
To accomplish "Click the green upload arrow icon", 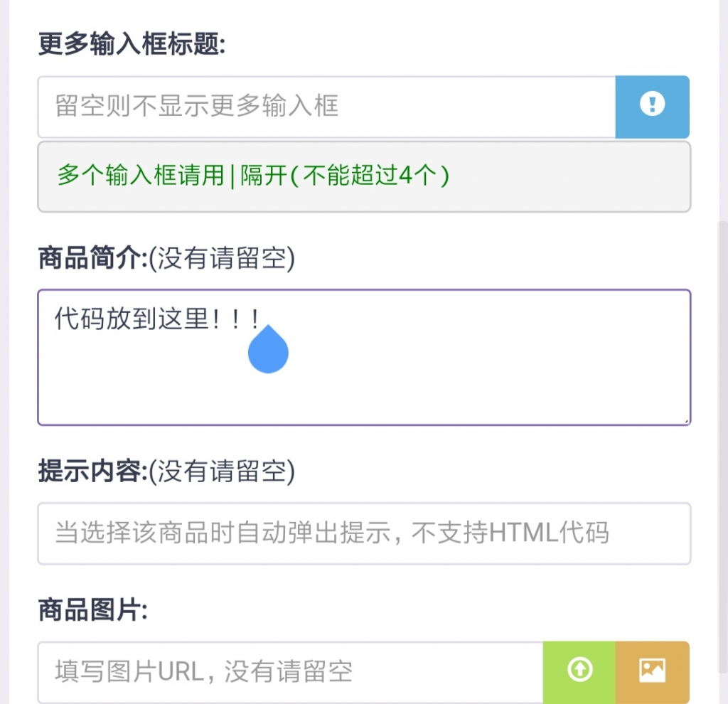I will [x=579, y=670].
